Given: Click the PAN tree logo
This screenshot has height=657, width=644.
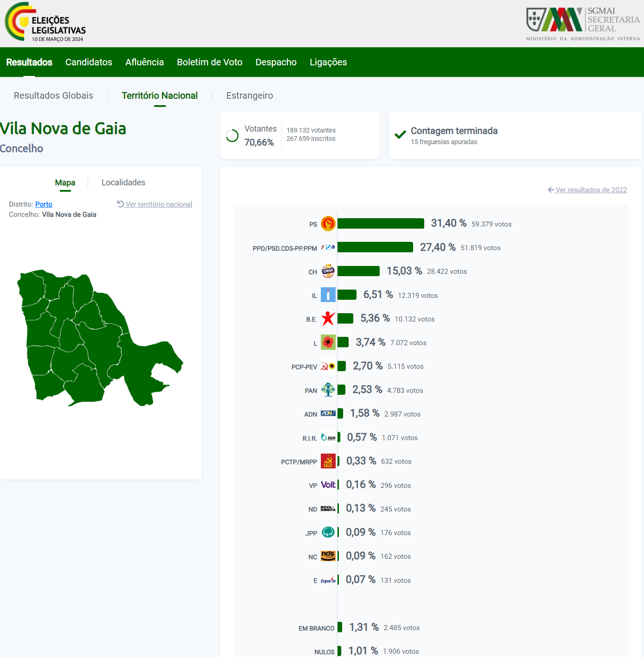Looking at the screenshot, I should point(328,390).
